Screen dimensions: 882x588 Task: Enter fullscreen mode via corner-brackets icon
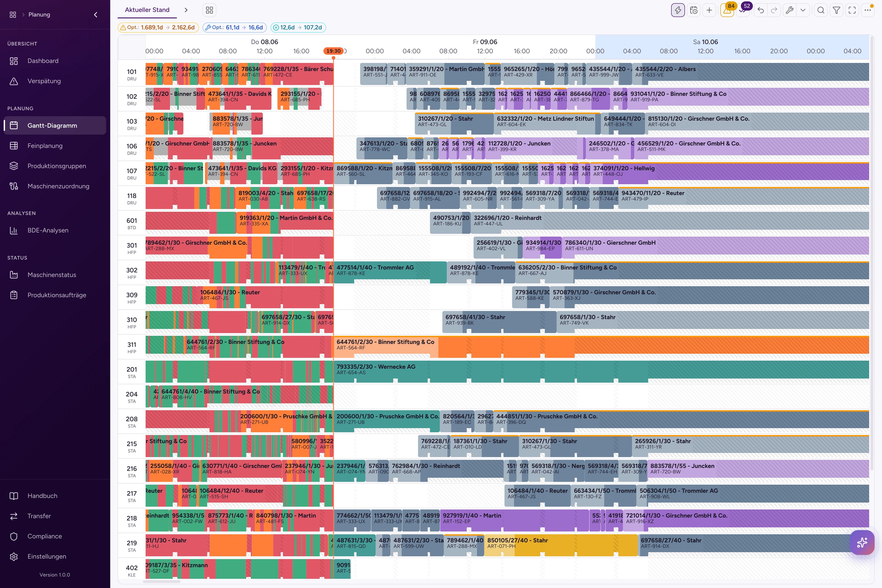(852, 10)
